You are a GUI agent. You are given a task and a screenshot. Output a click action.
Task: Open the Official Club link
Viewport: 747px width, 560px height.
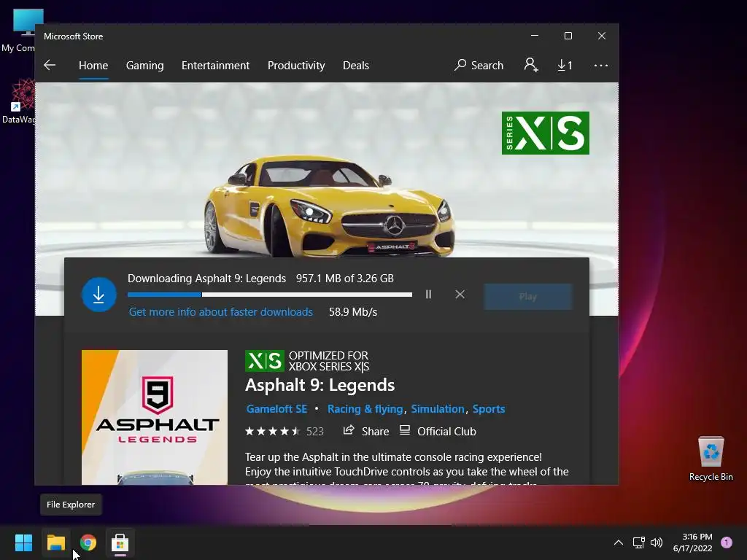click(x=438, y=432)
